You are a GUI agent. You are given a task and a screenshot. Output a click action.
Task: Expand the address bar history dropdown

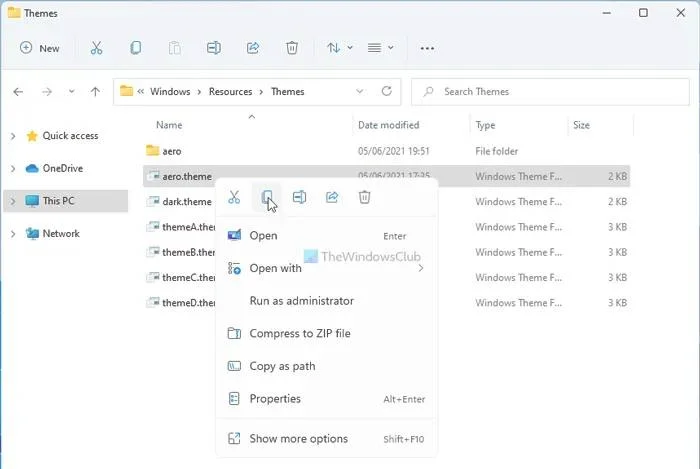(359, 91)
